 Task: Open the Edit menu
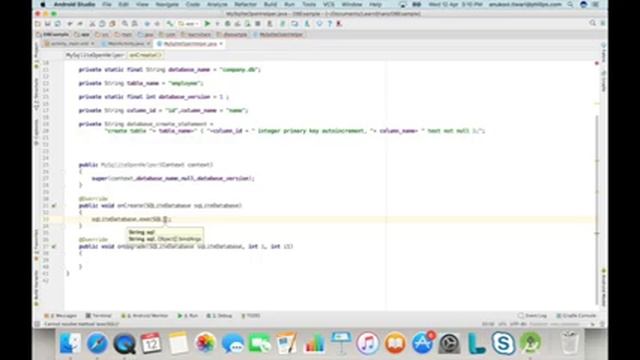[123, 4]
